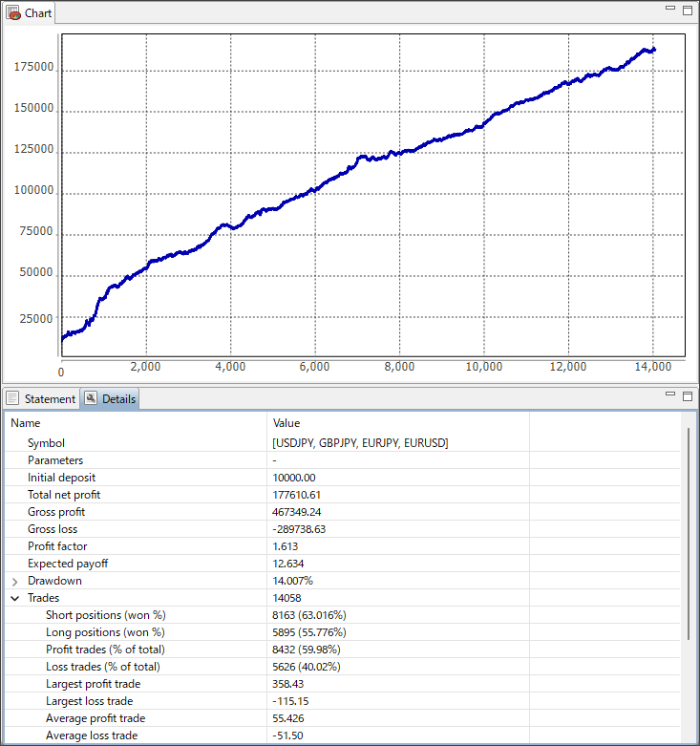Select the Expected payoff row
Screen dimensions: 700x746
(x=343, y=564)
